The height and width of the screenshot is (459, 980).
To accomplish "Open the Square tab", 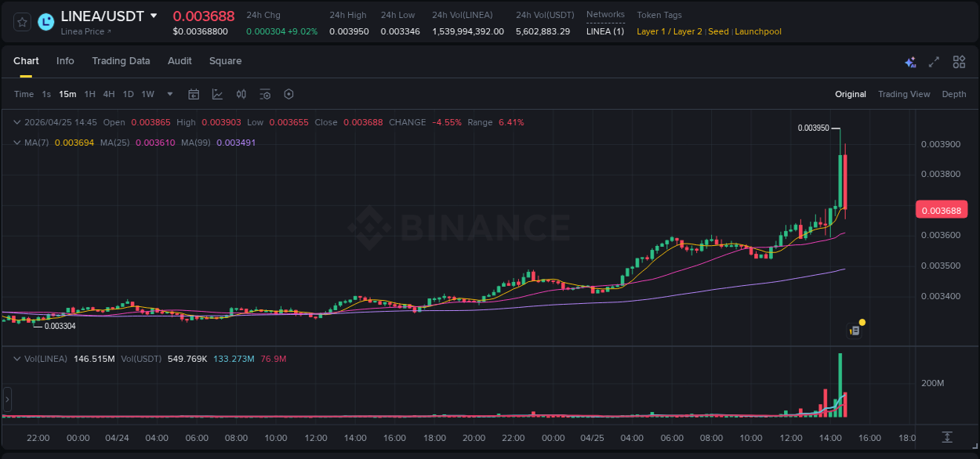I will point(225,61).
